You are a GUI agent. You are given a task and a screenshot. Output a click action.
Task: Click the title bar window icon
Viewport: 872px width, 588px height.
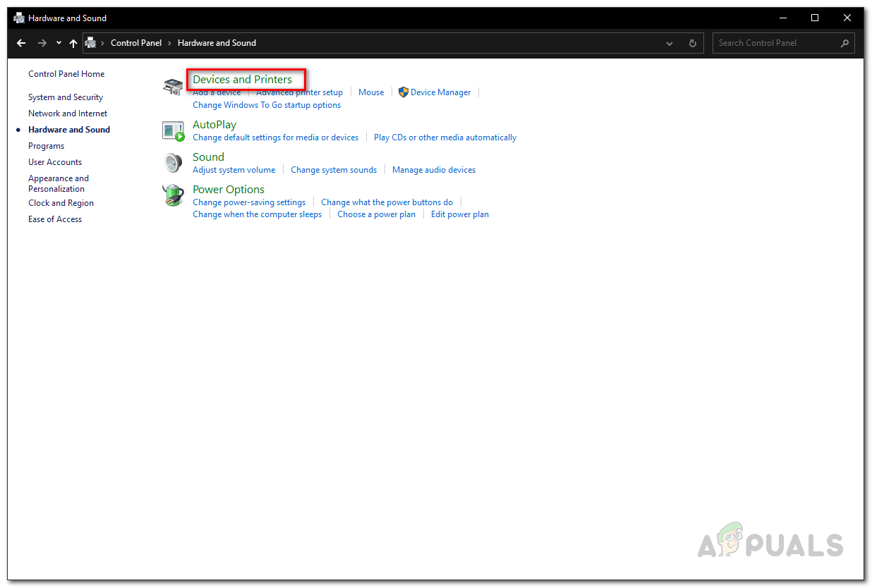(19, 18)
